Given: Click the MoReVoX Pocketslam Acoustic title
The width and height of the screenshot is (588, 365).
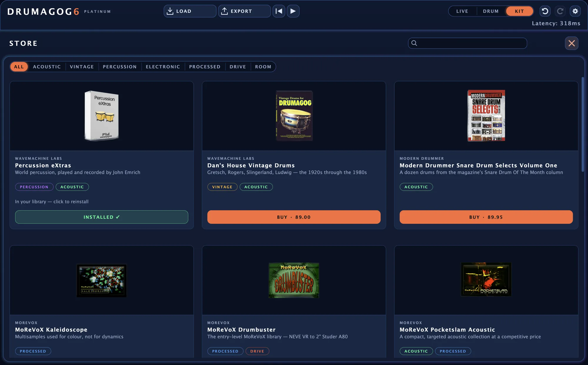Looking at the screenshot, I should [x=447, y=330].
